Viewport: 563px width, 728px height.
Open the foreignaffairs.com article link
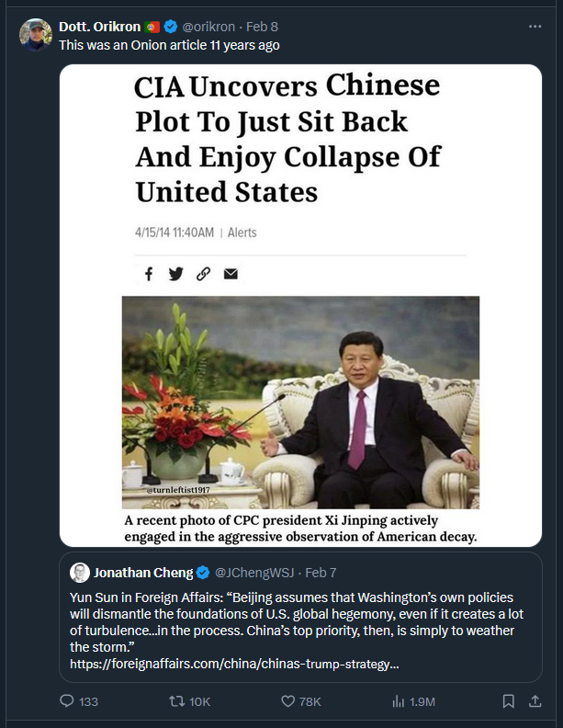[x=234, y=664]
